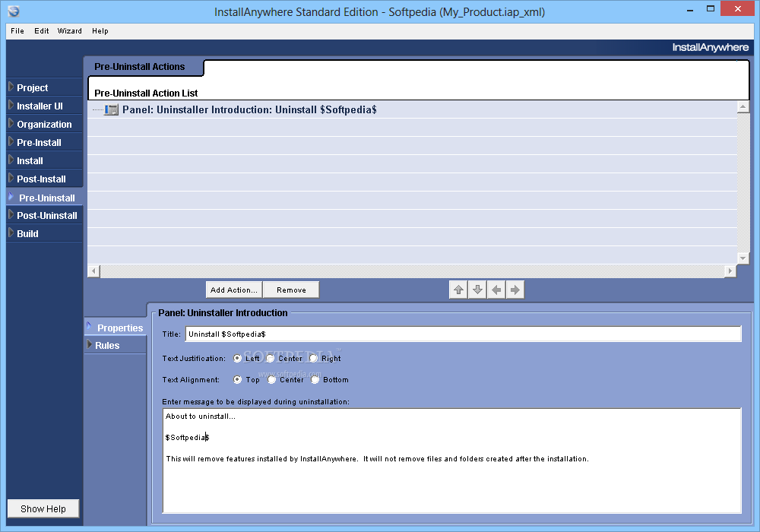Click the move action up arrow
Screen dimensions: 760x532
point(458,290)
